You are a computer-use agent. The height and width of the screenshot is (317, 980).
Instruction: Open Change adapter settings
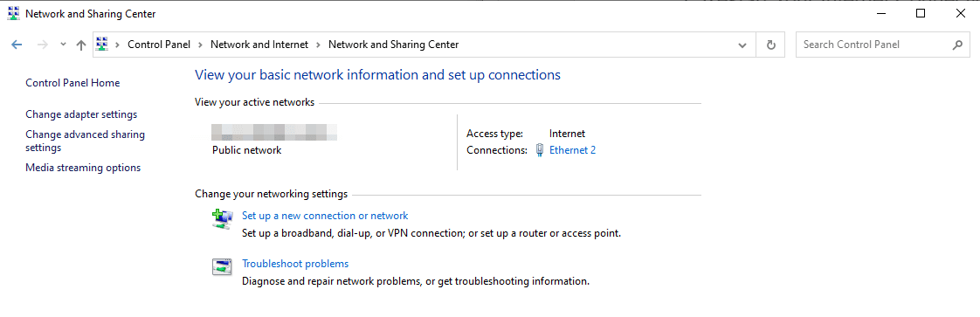point(81,114)
